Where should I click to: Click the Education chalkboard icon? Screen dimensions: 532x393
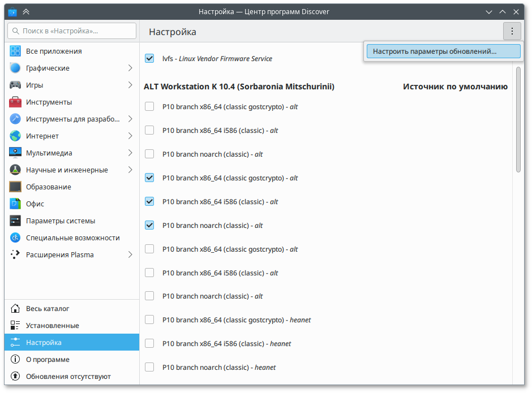tap(15, 187)
